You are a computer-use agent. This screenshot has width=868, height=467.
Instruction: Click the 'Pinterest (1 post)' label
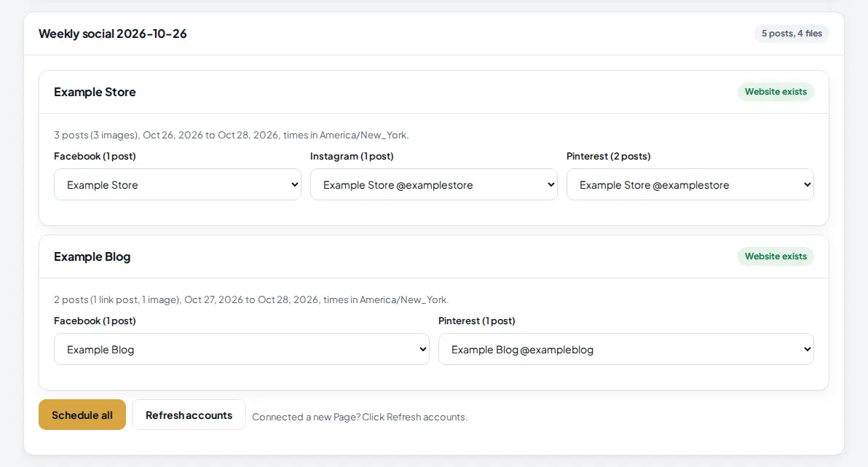pyautogui.click(x=476, y=321)
